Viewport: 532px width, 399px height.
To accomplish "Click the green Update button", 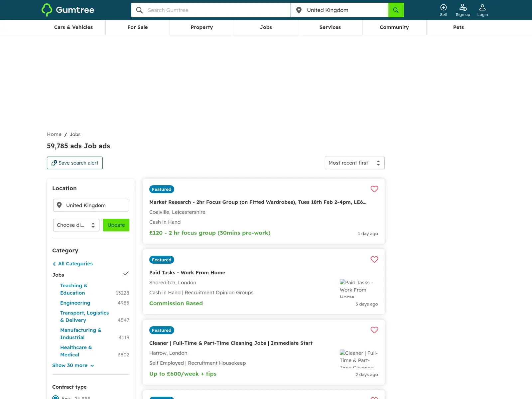I will pyautogui.click(x=116, y=225).
